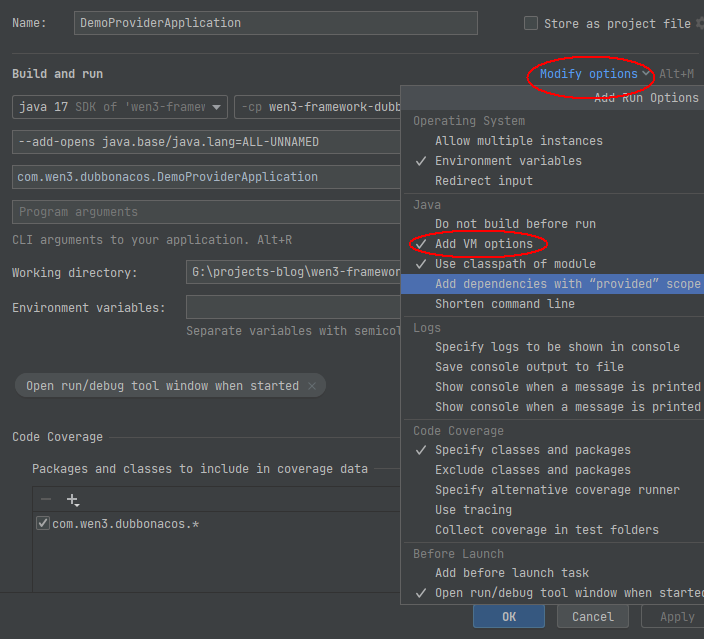Click the Environment variables input field
704x639 pixels.
coord(293,307)
